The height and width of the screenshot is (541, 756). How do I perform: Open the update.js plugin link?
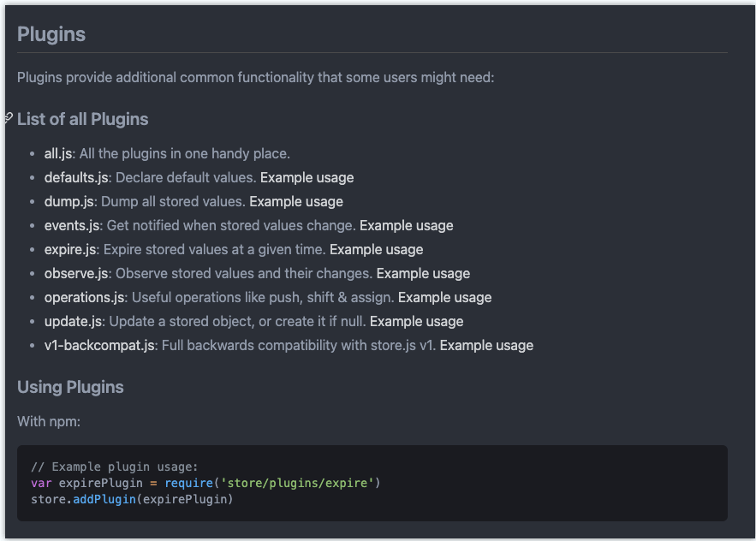tap(73, 322)
